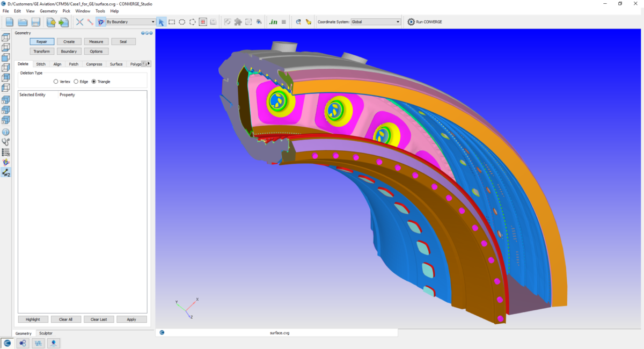Viewport: 644px width, 349px height.
Task: Click the geometry diagnosis stethoscope icon
Action: coord(6,141)
